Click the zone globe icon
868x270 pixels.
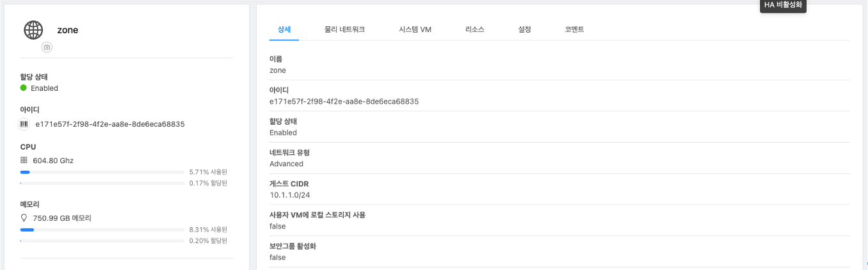[33, 29]
